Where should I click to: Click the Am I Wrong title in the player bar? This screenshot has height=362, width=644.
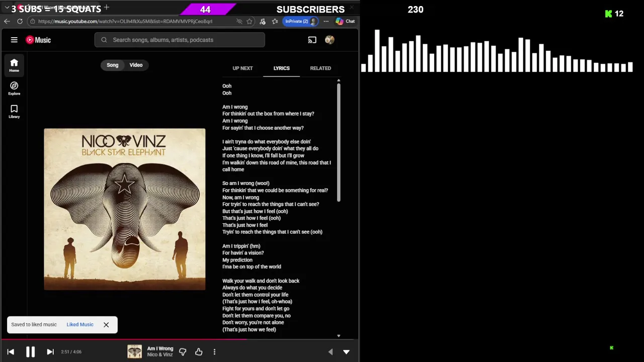coord(160,348)
